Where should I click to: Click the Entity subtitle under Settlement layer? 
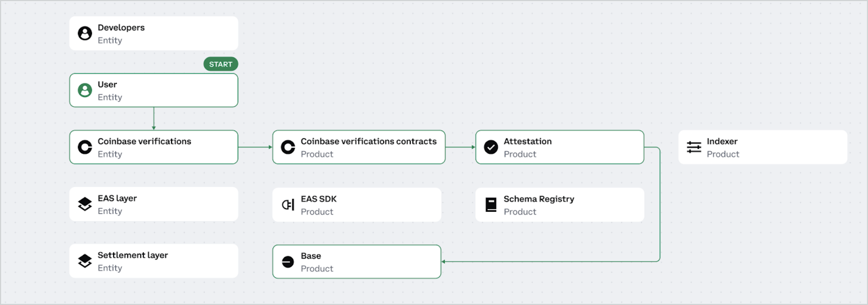(110, 268)
